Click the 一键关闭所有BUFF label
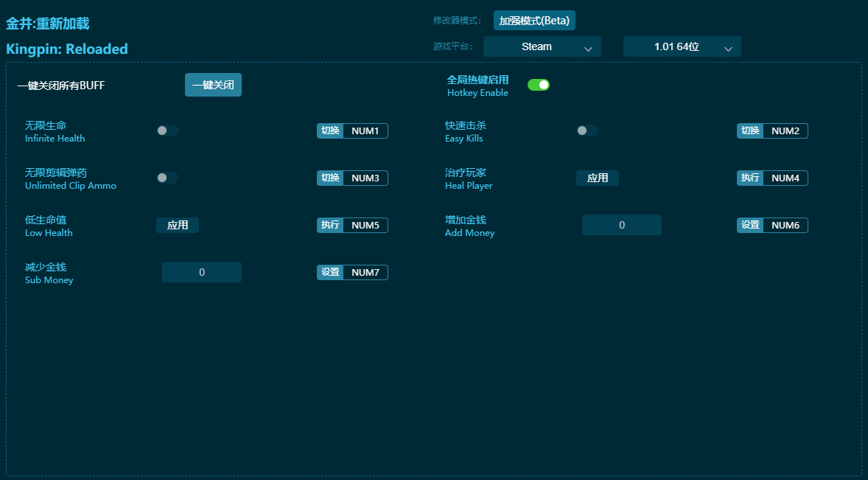 point(61,86)
